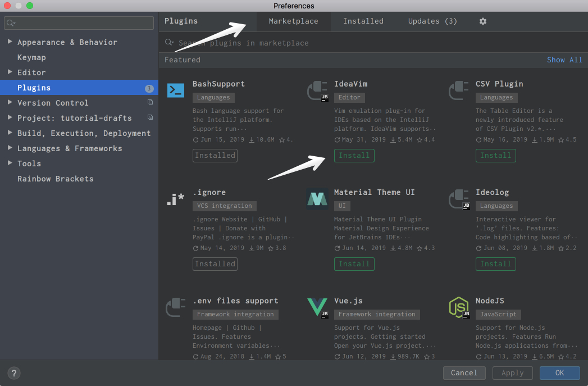
Task: Click the .ignore plugin icon
Action: click(175, 199)
